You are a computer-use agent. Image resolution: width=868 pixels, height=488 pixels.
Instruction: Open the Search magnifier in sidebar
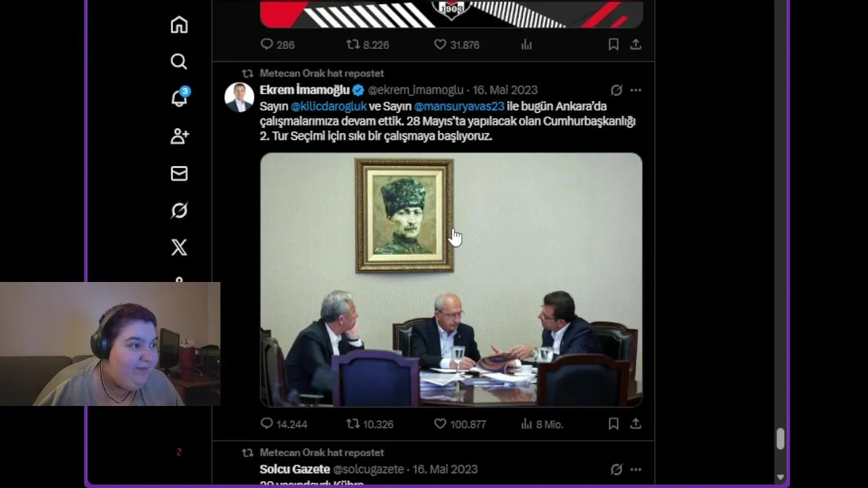tap(179, 62)
